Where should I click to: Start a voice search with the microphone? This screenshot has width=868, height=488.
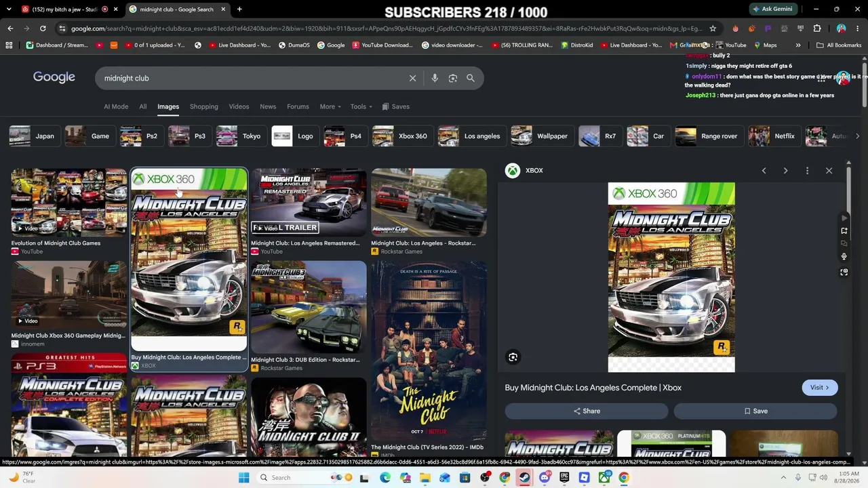click(x=435, y=78)
